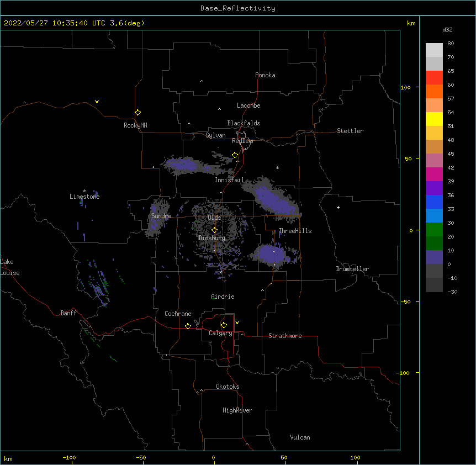Click the Stettler city label

click(350, 131)
